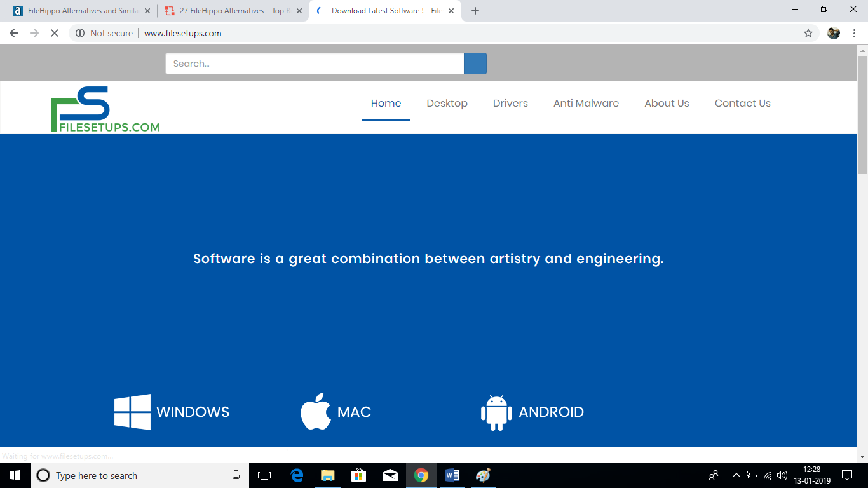Click the blue search submit button
Image resolution: width=868 pixels, height=488 pixels.
pyautogui.click(x=475, y=64)
